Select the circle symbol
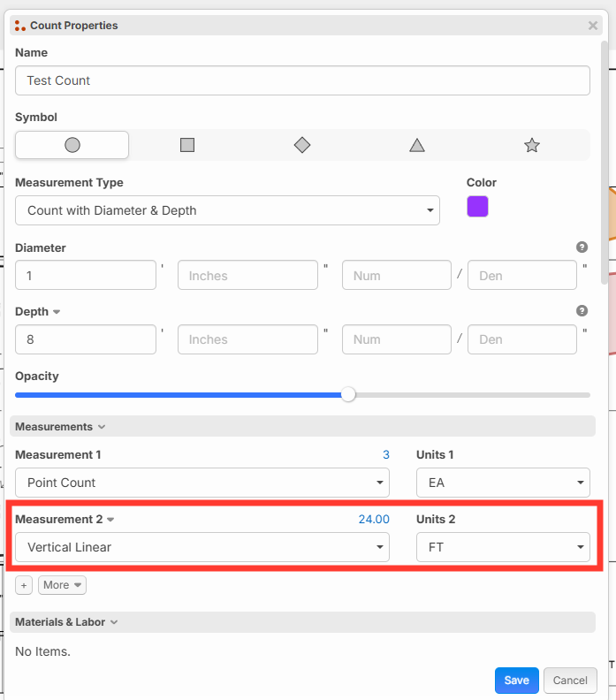The width and height of the screenshot is (616, 700). point(72,145)
